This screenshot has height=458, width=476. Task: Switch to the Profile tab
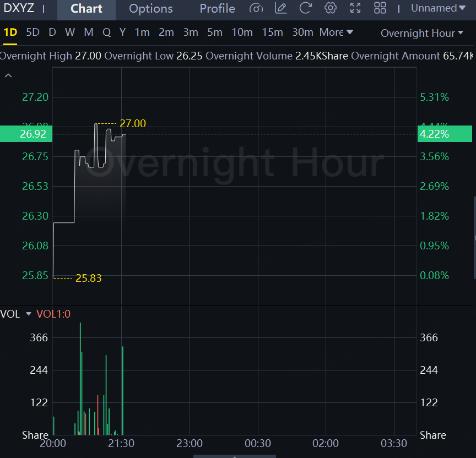point(217,9)
